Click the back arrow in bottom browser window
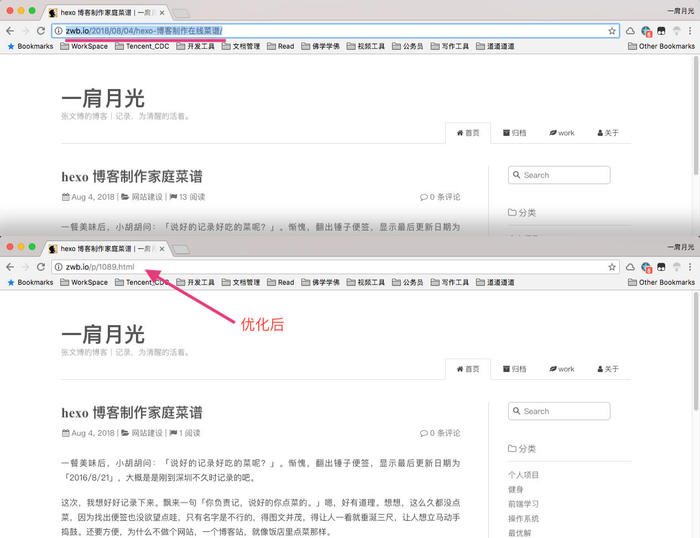This screenshot has height=538, width=700. [10, 267]
